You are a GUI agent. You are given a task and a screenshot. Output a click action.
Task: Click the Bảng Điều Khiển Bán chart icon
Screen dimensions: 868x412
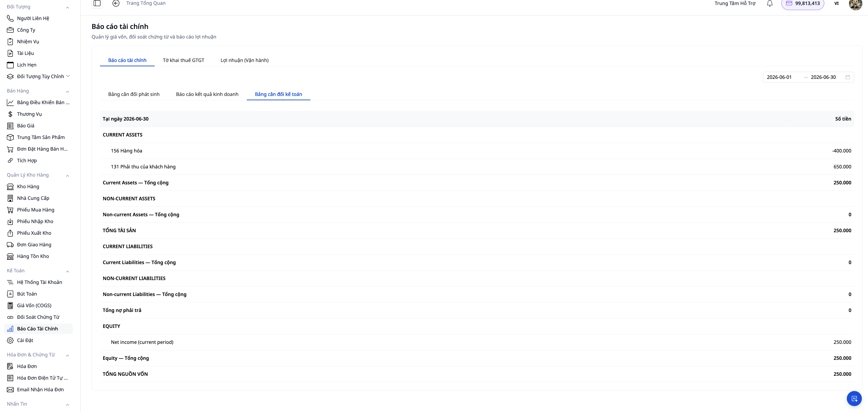click(x=10, y=103)
